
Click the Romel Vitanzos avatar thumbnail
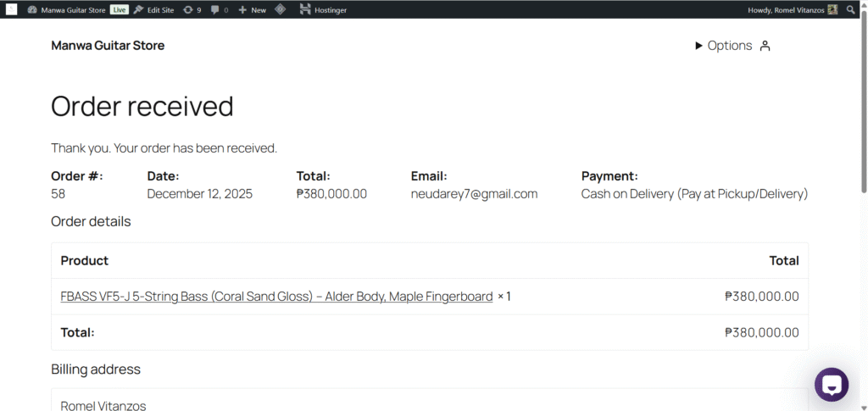[x=832, y=9]
